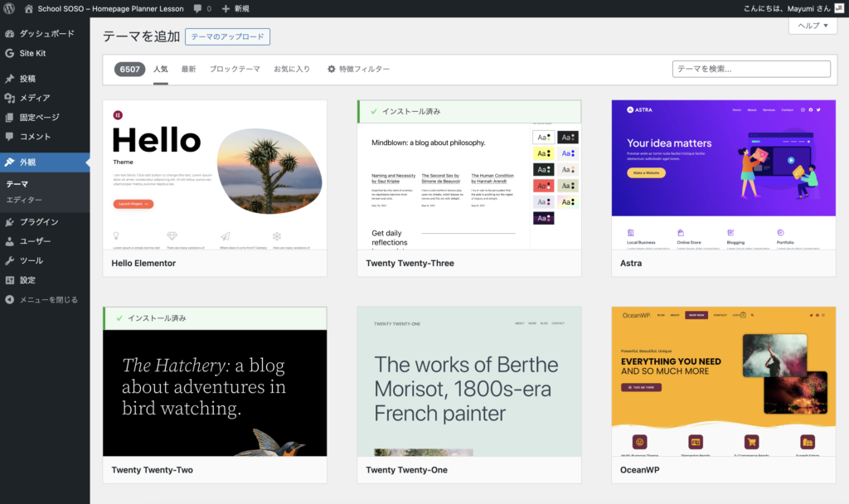The width and height of the screenshot is (849, 504).
Task: Open メディア in the sidebar
Action: [x=34, y=98]
